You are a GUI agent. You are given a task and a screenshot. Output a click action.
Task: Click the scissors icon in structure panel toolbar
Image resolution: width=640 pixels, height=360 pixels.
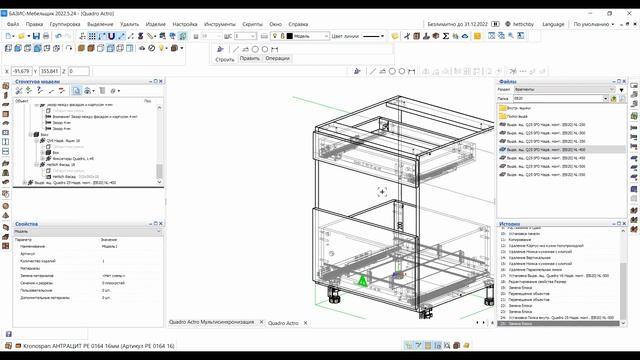point(19,90)
